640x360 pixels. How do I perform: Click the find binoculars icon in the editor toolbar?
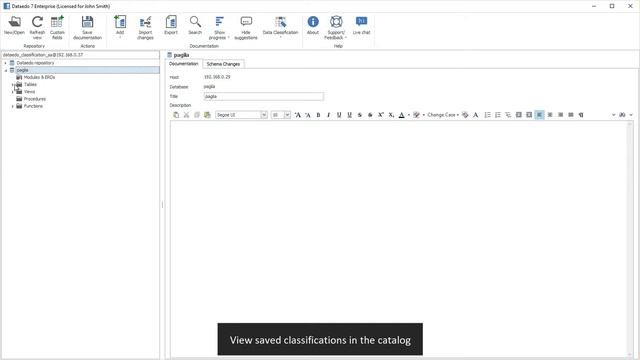[622, 115]
